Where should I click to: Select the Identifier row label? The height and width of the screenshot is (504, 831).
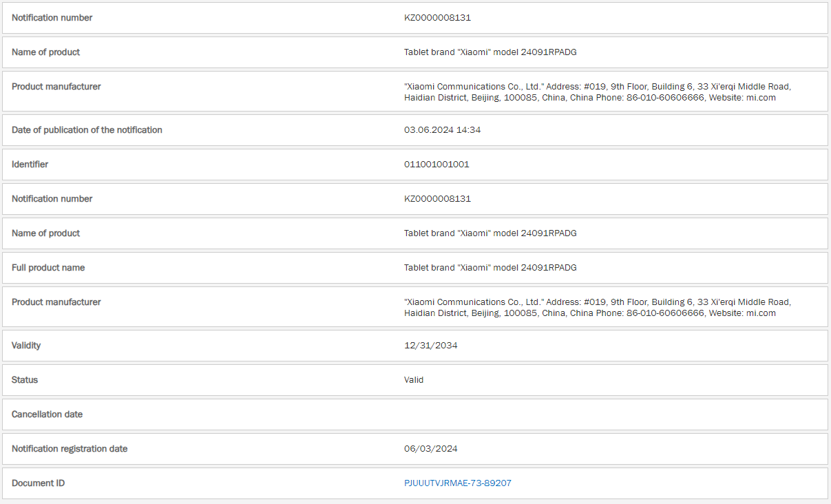30,165
